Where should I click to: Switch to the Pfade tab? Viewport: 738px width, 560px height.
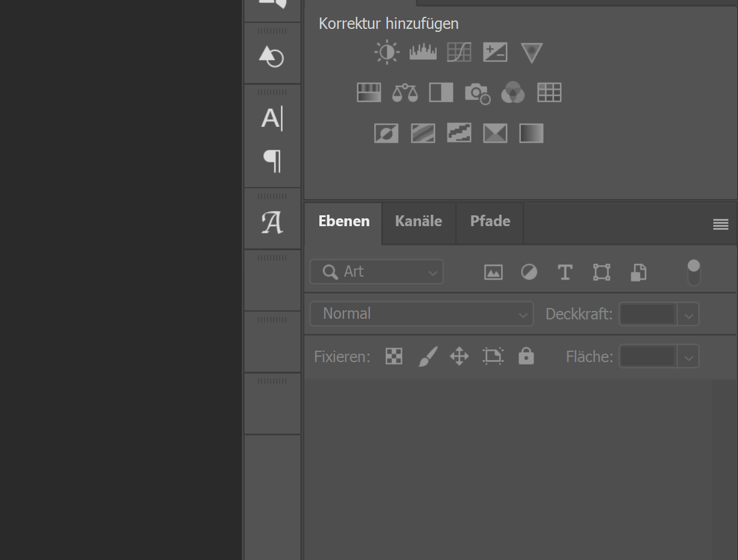tap(490, 221)
